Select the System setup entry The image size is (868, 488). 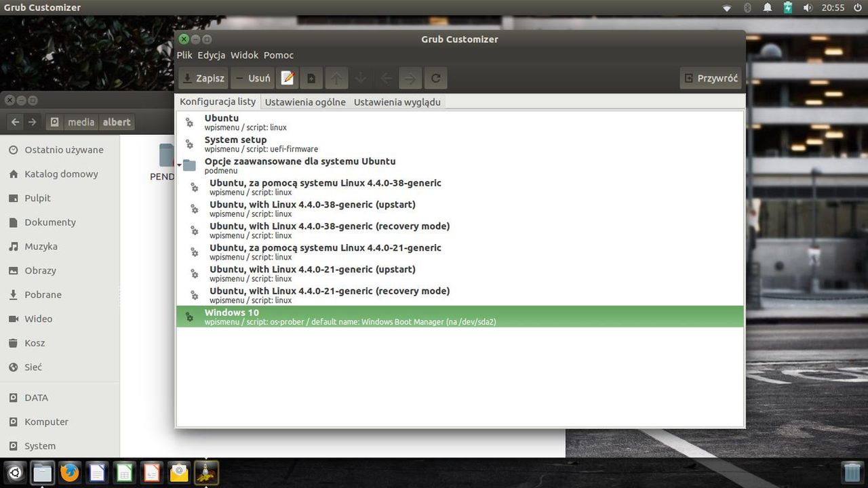[460, 144]
